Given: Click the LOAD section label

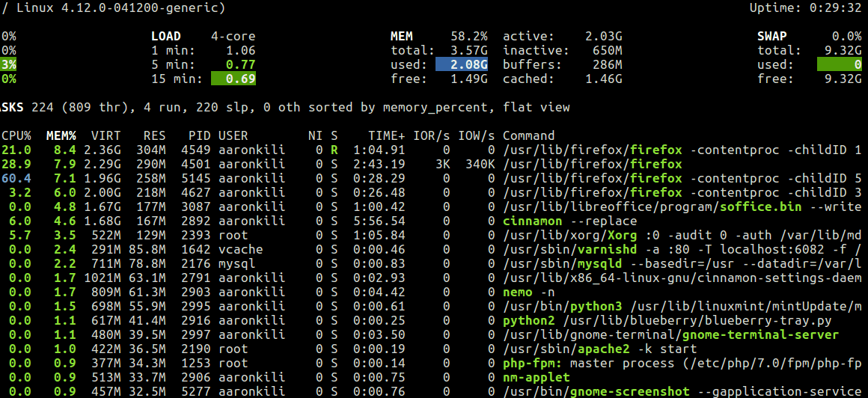Looking at the screenshot, I should 165,36.
